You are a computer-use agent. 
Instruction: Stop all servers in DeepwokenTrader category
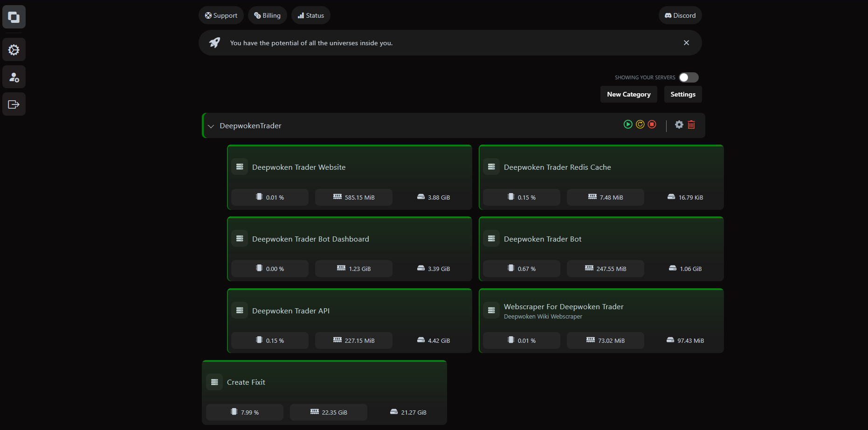point(652,124)
